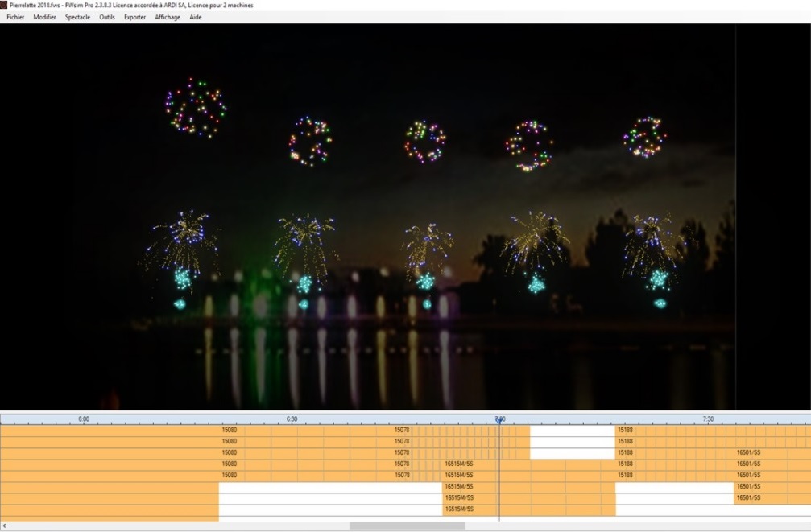Screen dimensions: 811x532
Task: Jump to the 7:30 mark on ruler
Action: pos(708,419)
